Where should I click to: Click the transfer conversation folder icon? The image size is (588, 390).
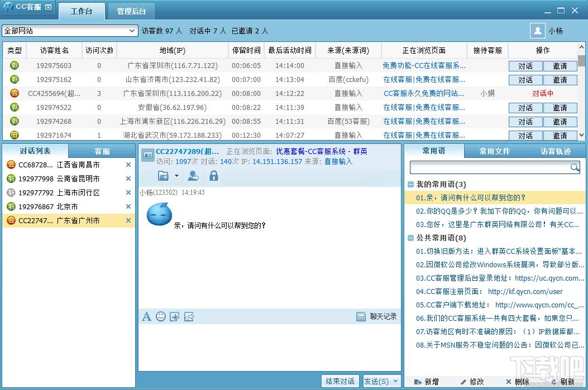point(164,176)
